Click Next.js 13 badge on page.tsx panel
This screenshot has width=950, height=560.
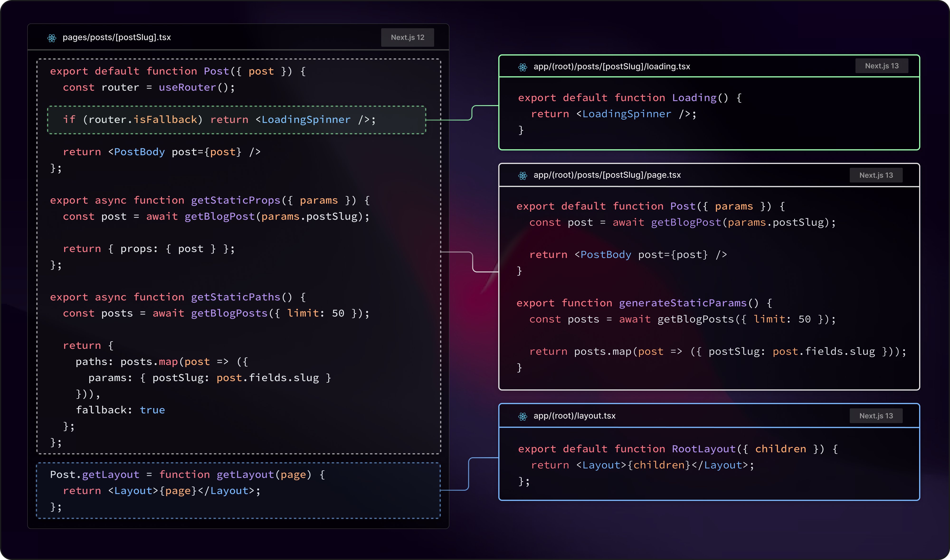pos(876,175)
